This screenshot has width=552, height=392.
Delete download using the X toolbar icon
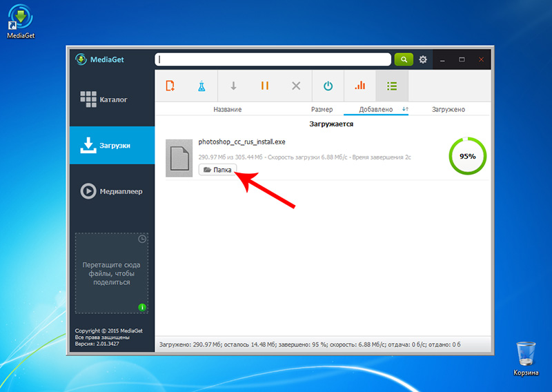[x=296, y=86]
